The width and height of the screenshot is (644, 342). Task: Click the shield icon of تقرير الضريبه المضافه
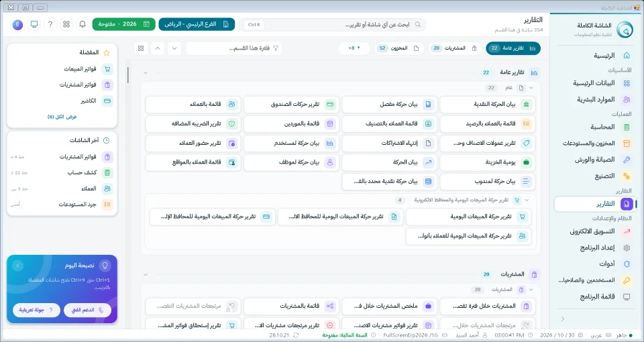pos(231,123)
